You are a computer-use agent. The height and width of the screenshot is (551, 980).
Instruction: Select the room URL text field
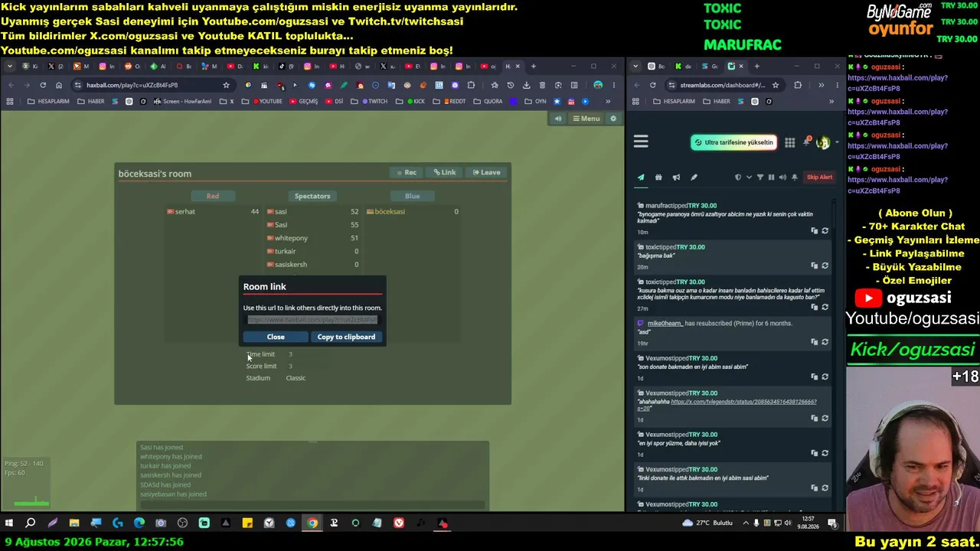click(312, 320)
